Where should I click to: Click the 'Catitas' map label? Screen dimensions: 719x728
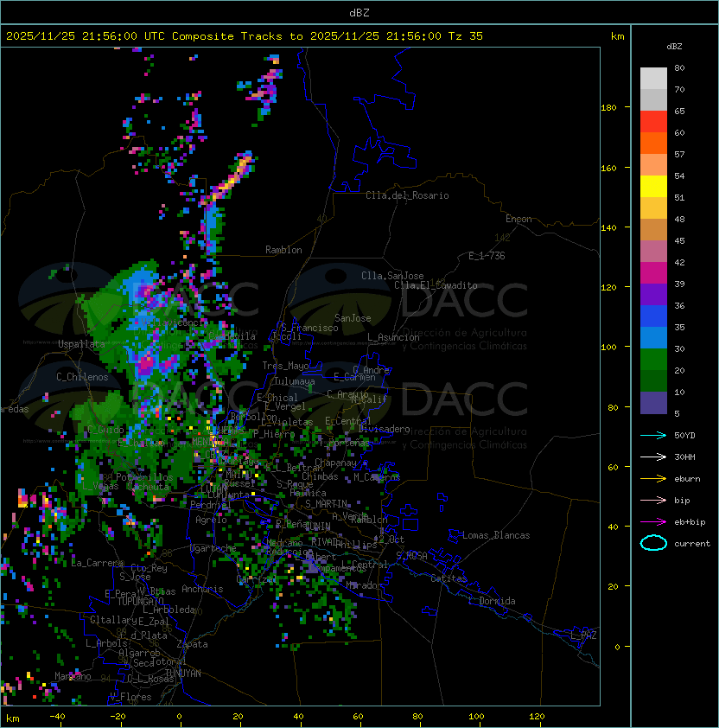tap(449, 578)
